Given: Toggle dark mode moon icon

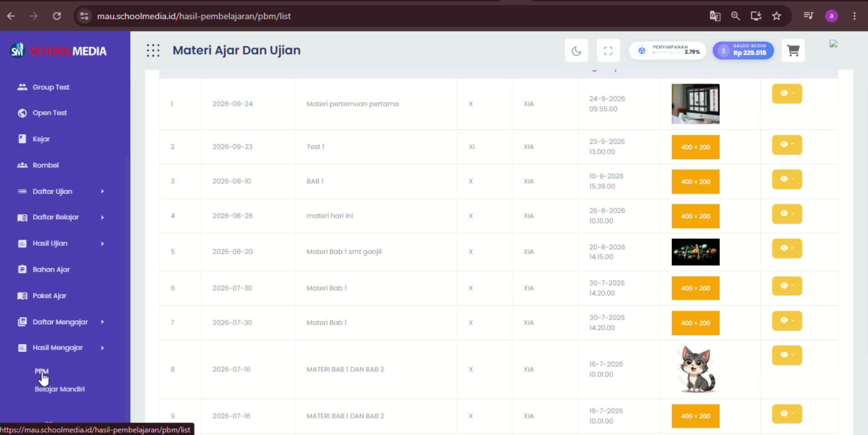Looking at the screenshot, I should (576, 51).
